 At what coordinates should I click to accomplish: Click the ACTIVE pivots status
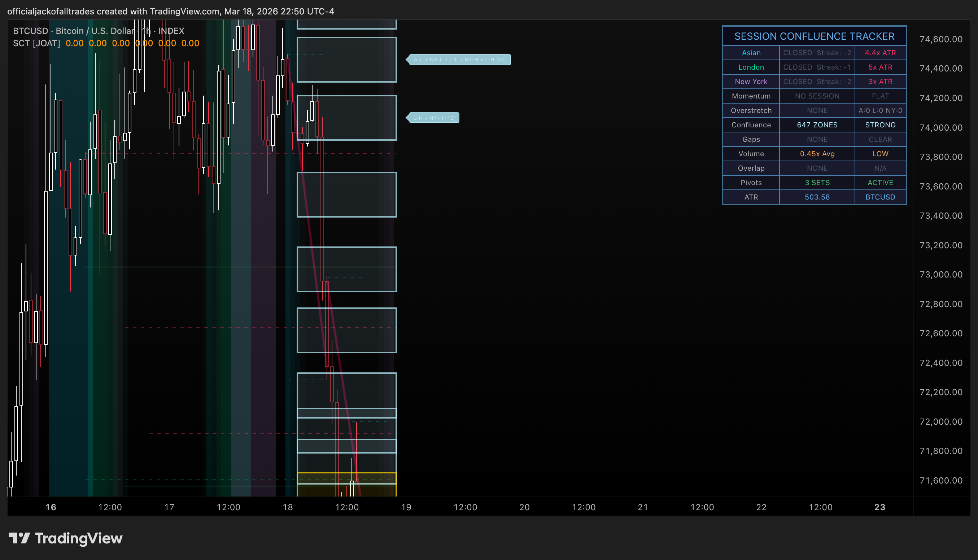coord(880,182)
